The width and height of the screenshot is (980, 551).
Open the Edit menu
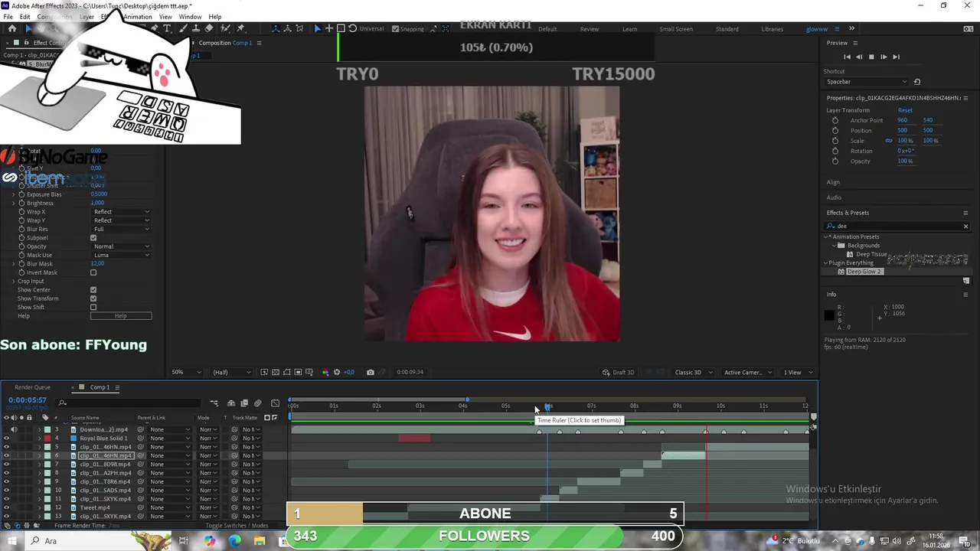pyautogui.click(x=25, y=17)
